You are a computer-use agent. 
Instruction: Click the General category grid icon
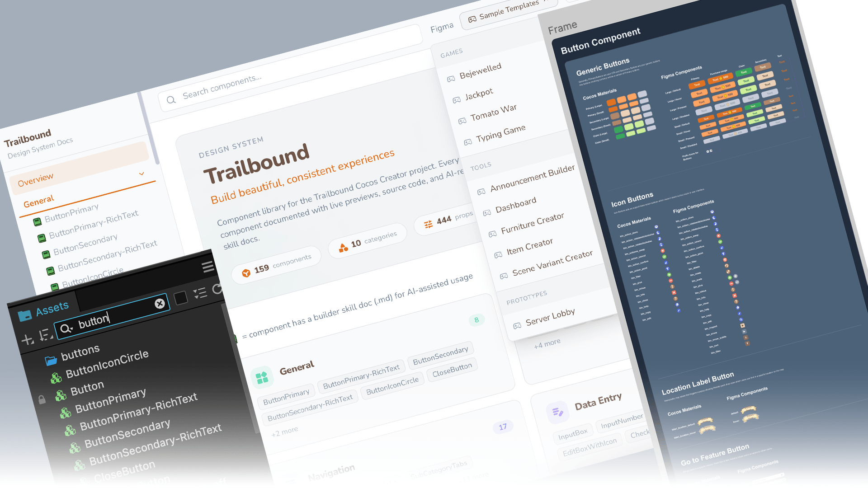pos(262,377)
